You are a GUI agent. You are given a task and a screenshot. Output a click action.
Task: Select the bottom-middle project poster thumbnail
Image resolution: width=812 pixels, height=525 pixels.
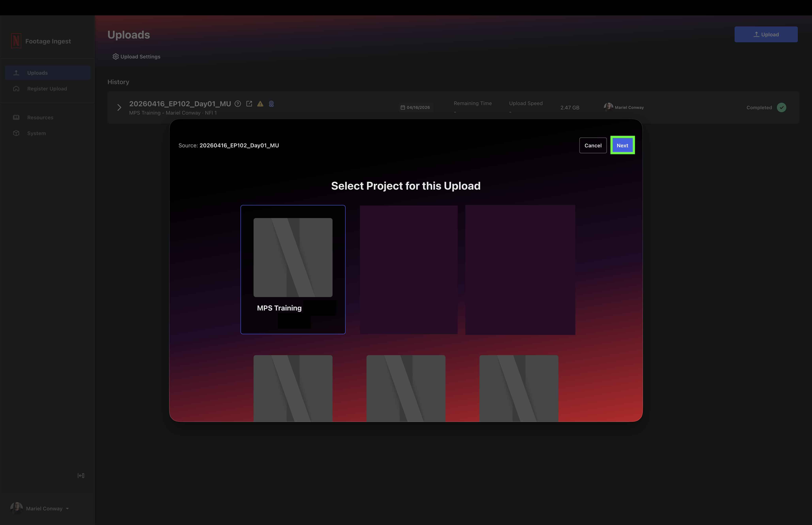(x=406, y=388)
